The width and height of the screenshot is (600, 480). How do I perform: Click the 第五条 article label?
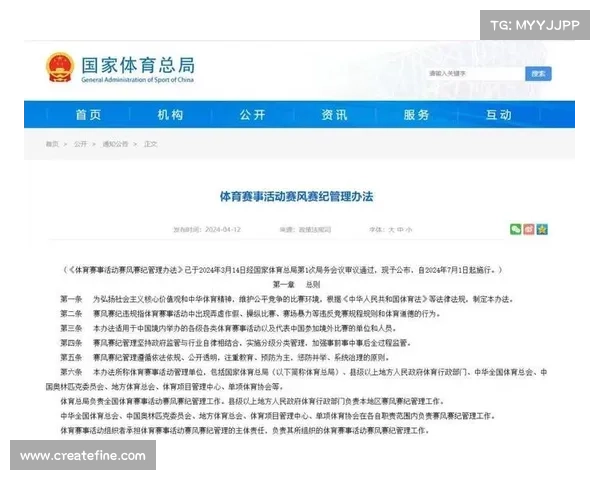click(71, 358)
